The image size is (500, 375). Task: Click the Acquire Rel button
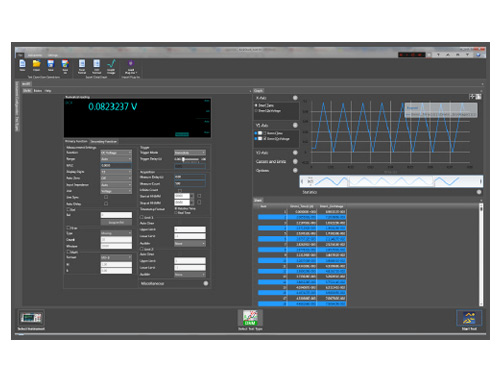click(116, 222)
